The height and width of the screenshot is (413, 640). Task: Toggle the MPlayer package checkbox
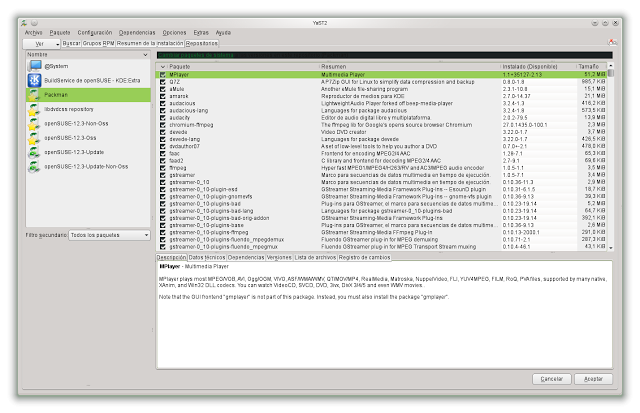click(x=163, y=74)
